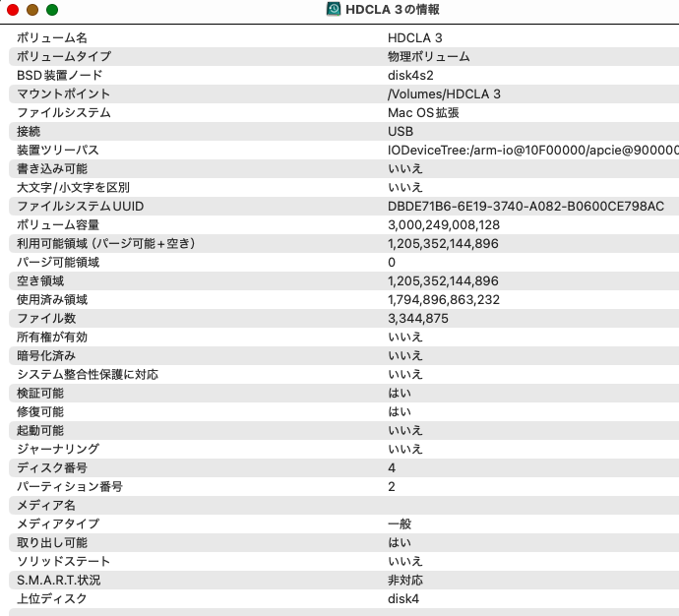Select the ディスク番号 value 4
Screen dimensions: 679x616
click(392, 468)
